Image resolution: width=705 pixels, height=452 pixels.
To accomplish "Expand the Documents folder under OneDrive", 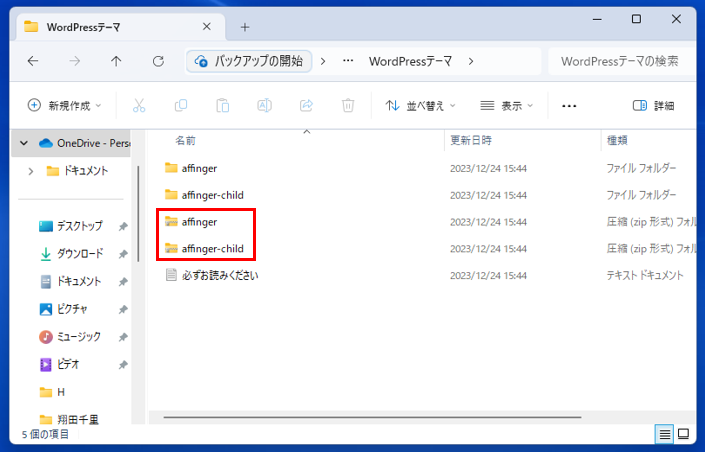I will point(31,171).
